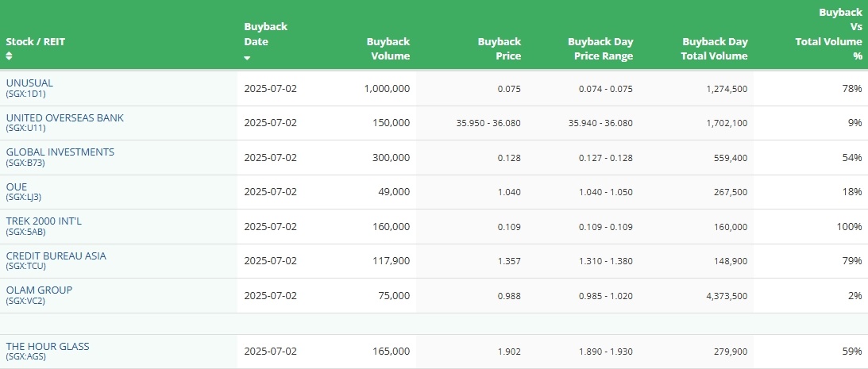Image resolution: width=868 pixels, height=369 pixels.
Task: Click the 54% value for Global Investments
Action: click(x=853, y=158)
